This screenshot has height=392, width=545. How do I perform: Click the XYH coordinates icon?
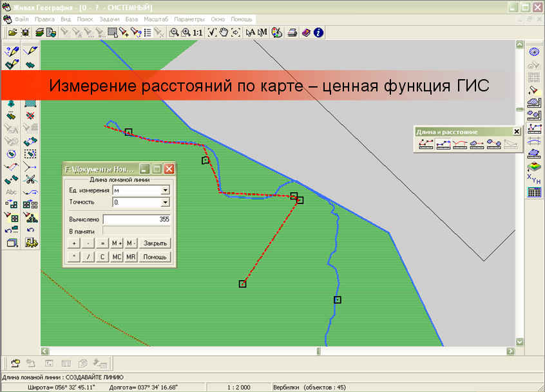[x=533, y=178]
